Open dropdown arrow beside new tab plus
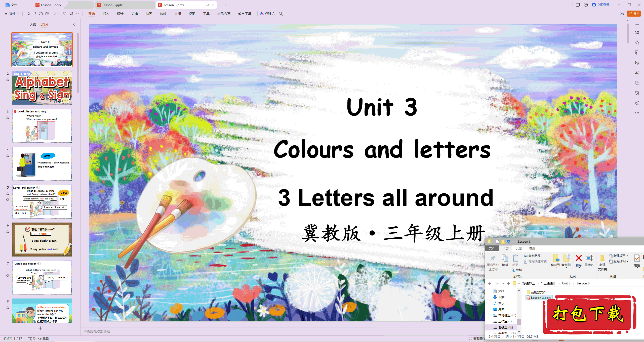644x342 pixels. (226, 5)
